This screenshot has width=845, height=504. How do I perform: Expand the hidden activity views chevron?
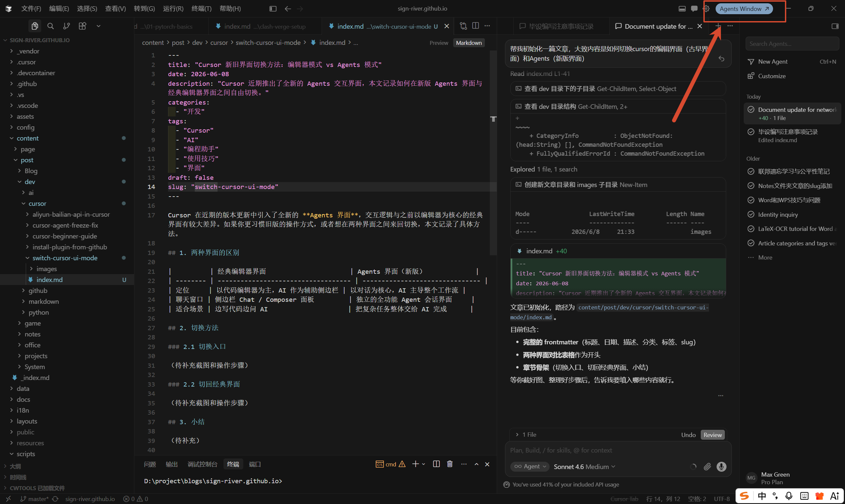click(x=99, y=26)
